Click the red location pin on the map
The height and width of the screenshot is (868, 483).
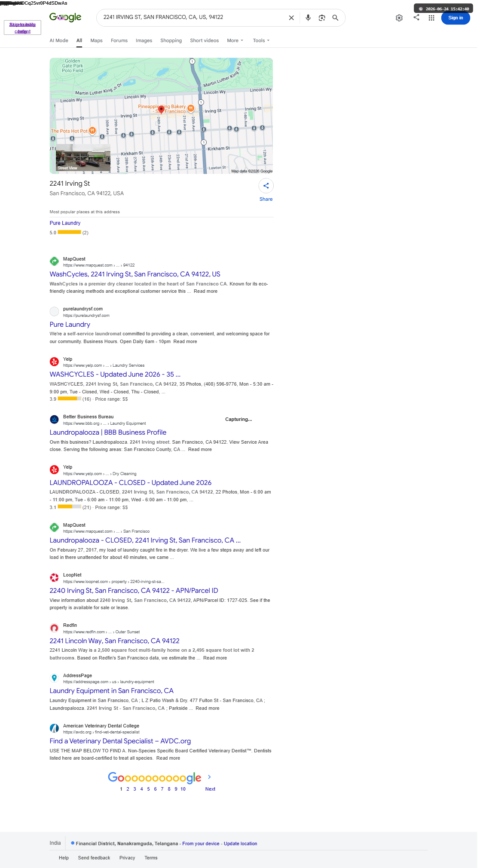162,109
